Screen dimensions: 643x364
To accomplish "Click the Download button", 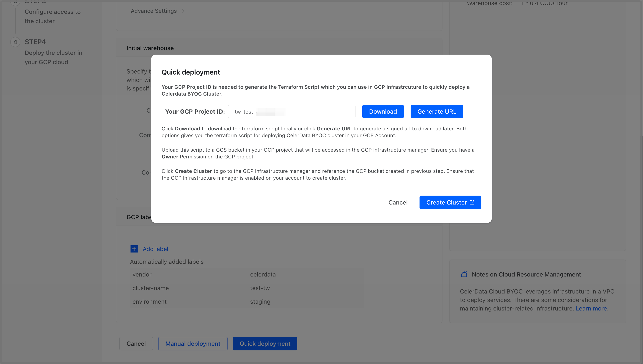I will tap(383, 111).
